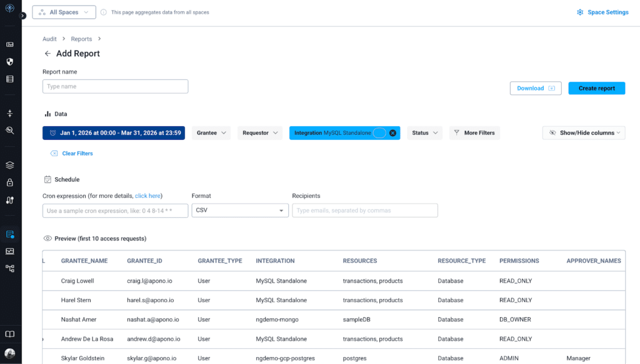Screen dimensions: 640x364
Task: Expand the Grantee filter dropdown
Action: 211,133
